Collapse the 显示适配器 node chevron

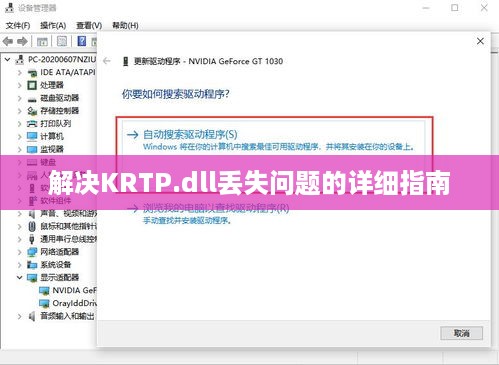tap(20, 277)
